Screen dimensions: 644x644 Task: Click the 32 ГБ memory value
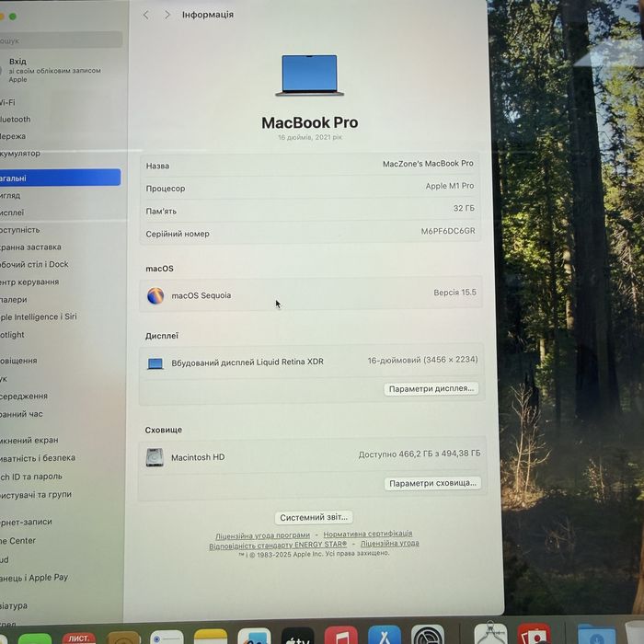tap(464, 208)
